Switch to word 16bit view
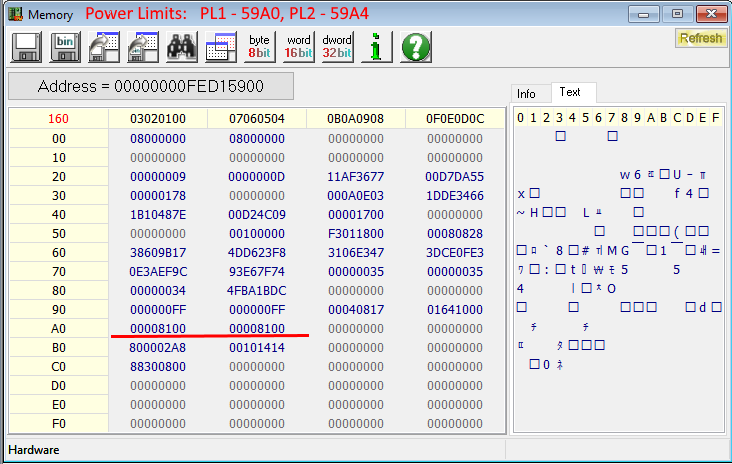Screen dimensions: 732x464 pos(298,47)
